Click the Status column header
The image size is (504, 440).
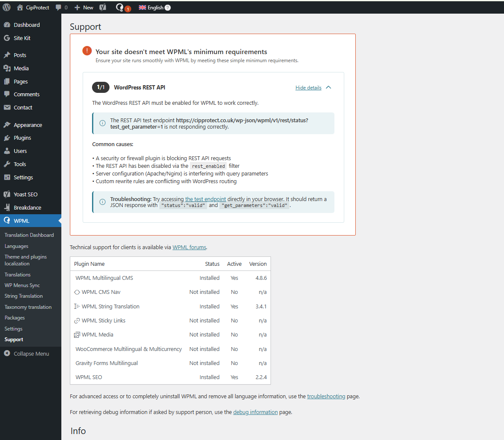click(212, 264)
